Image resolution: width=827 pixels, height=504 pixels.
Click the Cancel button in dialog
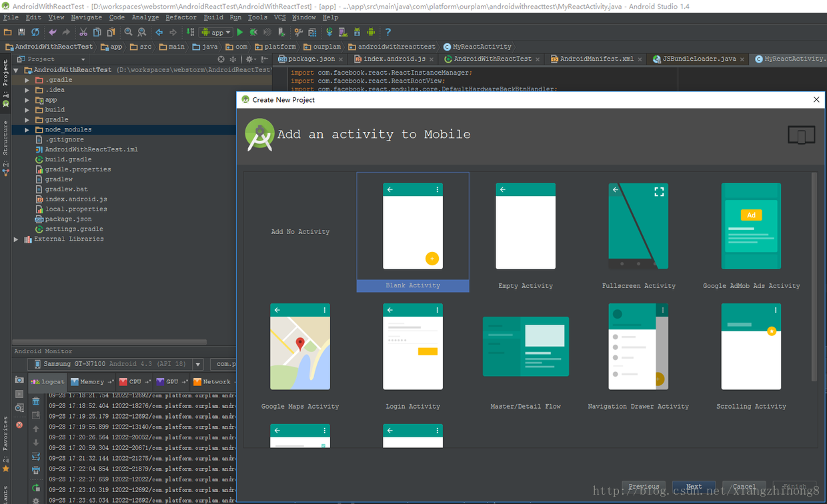[x=744, y=487]
